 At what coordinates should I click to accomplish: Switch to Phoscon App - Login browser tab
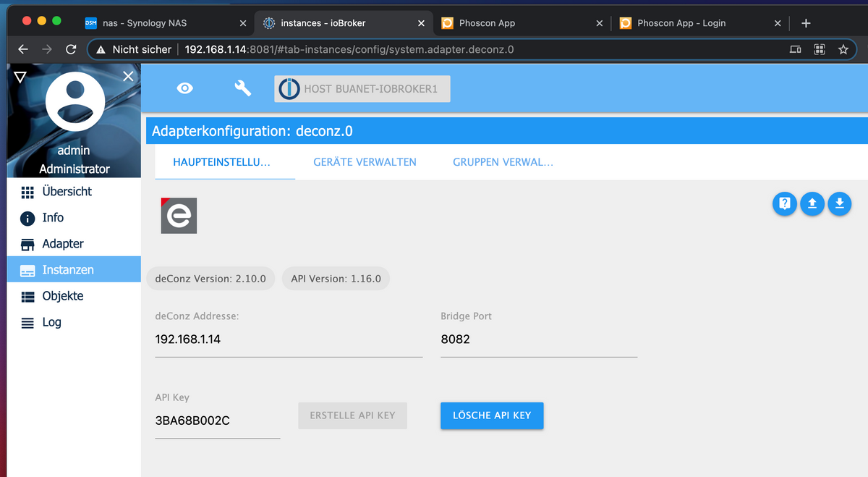pyautogui.click(x=699, y=23)
